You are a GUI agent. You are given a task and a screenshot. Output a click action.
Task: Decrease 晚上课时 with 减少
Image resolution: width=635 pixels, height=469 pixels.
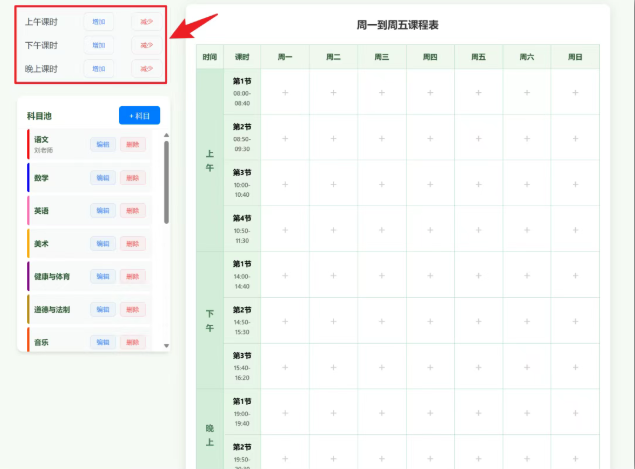(147, 69)
